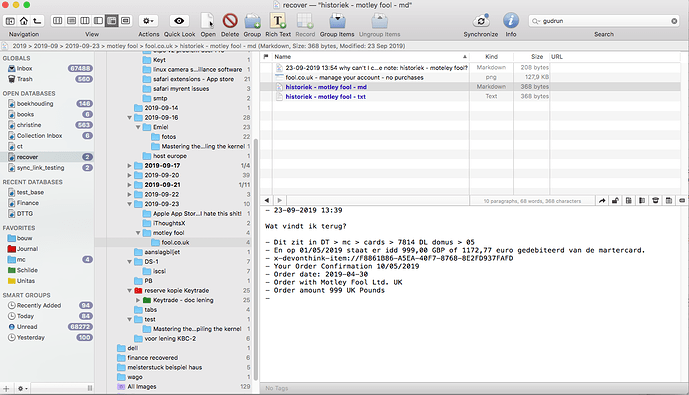Screen dimensions: 689x395
Task: Select the sync_link_testing database
Action: [40, 168]
